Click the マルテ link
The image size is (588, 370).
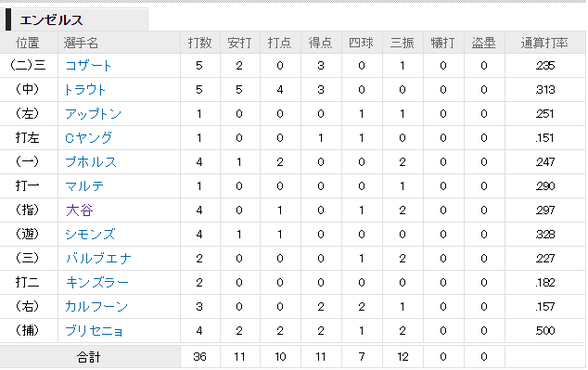point(84,186)
